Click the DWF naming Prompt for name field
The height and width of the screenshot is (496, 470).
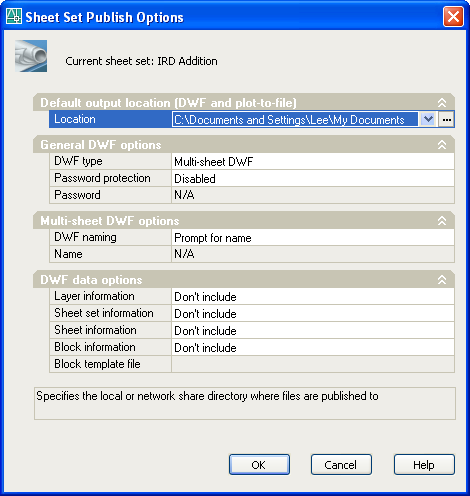tap(313, 238)
